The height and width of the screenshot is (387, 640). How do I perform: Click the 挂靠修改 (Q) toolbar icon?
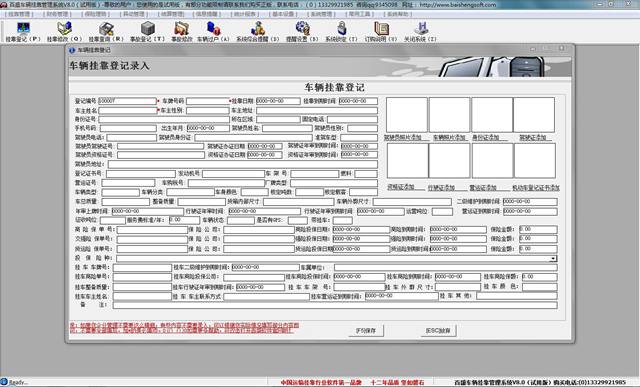point(64,31)
